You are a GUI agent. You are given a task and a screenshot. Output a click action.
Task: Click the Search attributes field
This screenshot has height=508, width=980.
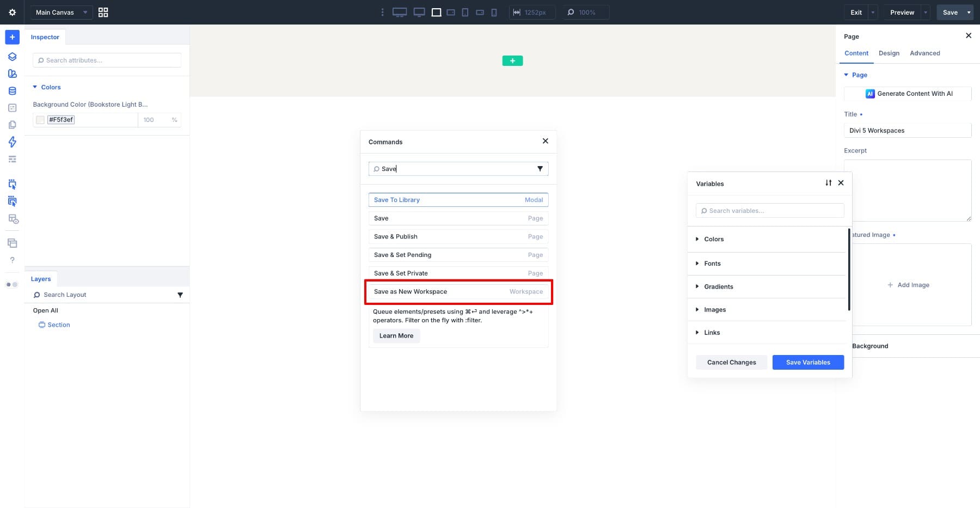(x=107, y=60)
